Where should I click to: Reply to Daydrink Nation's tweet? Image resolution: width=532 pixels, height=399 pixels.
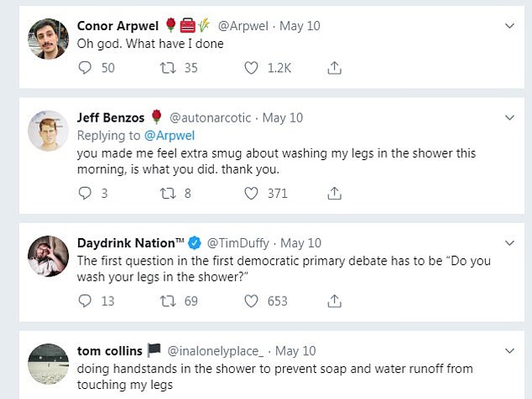(84, 300)
